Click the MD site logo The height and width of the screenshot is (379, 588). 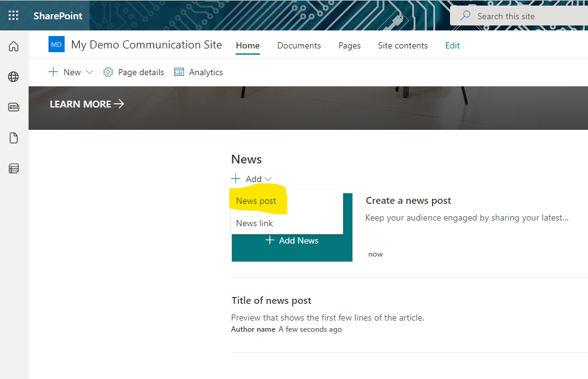point(56,44)
